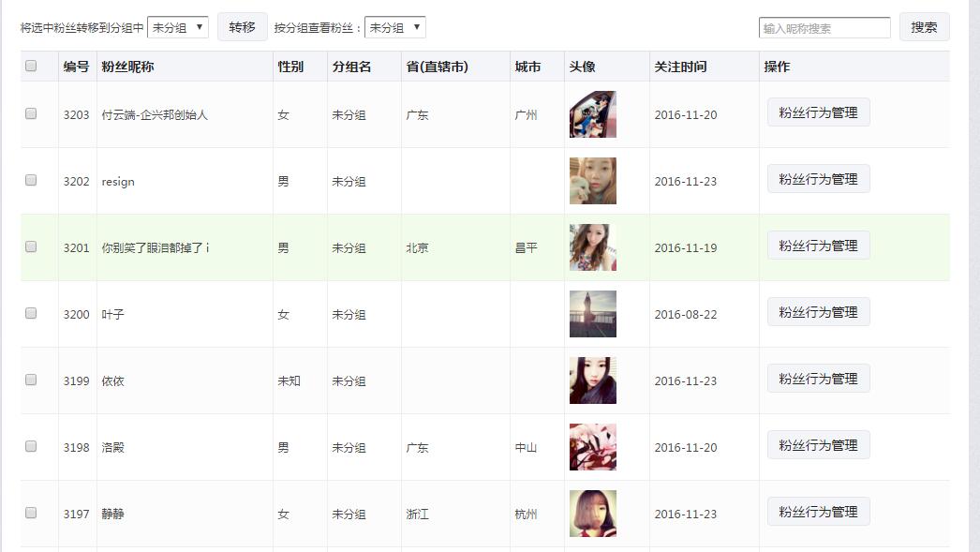Open avatar image for fan resign
The height and width of the screenshot is (552, 980).
(592, 181)
